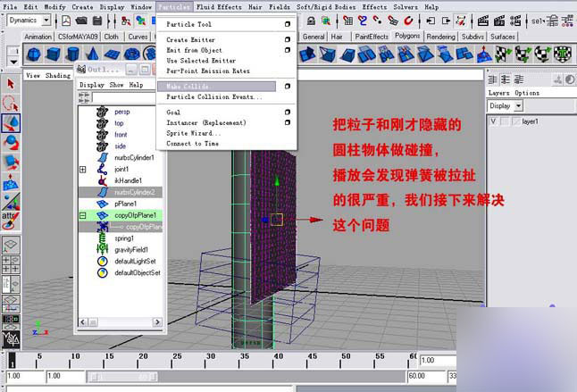Click the snap to grid icon
Image resolution: width=577 pixels, height=392 pixels.
click(347, 21)
